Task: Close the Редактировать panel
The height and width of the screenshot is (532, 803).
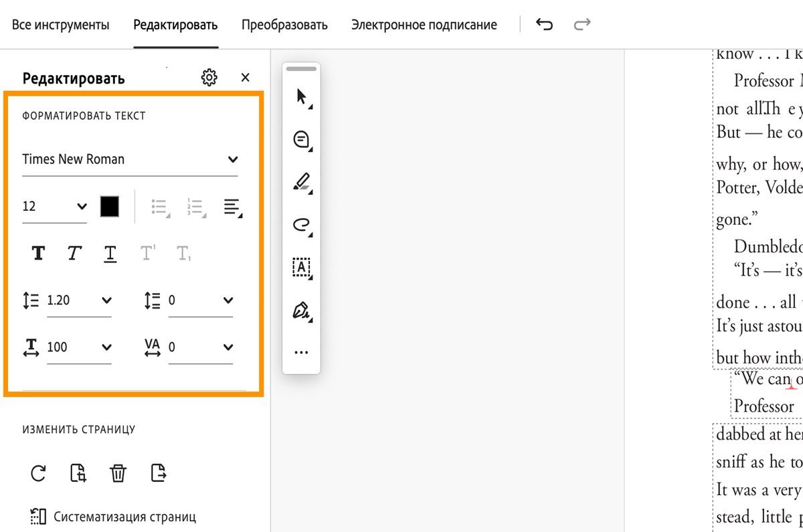Action: click(245, 78)
